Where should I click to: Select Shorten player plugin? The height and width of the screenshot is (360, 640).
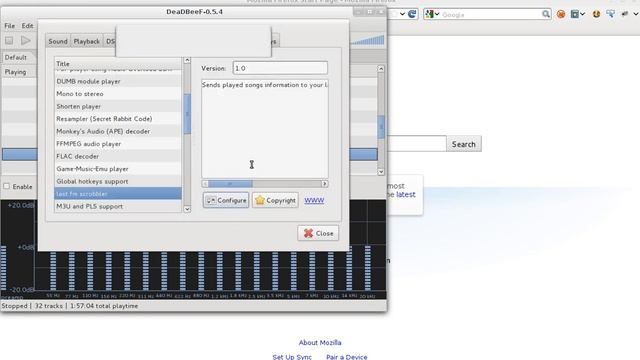pyautogui.click(x=118, y=107)
